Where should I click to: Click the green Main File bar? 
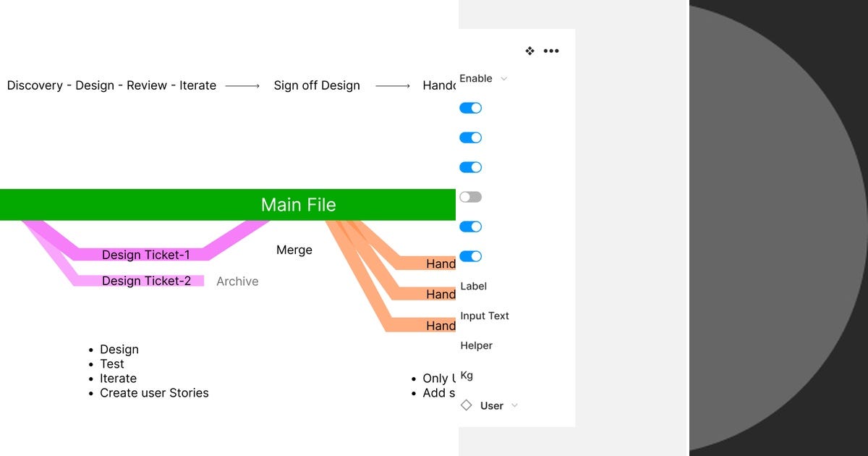point(298,205)
